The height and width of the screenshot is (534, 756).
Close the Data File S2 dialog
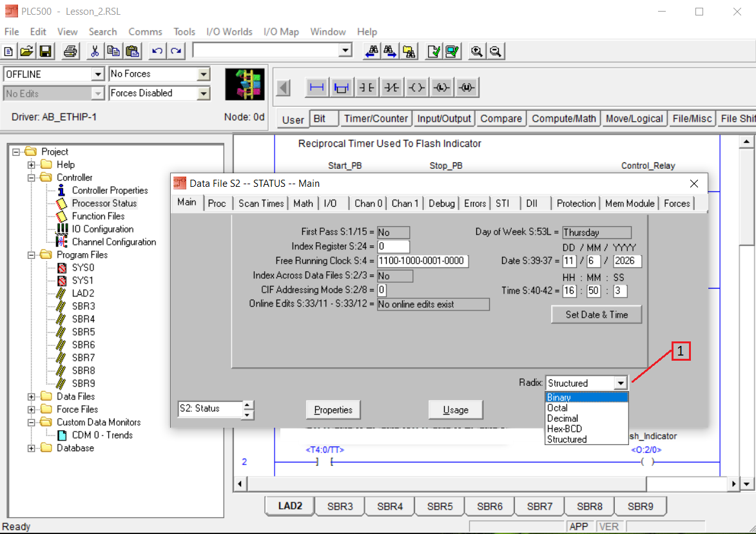(x=693, y=184)
